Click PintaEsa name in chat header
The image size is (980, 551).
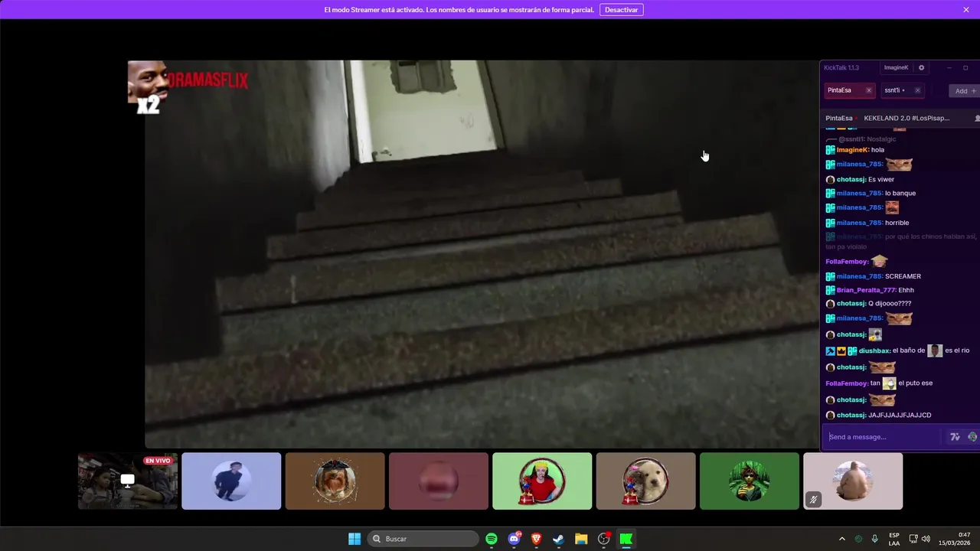click(839, 118)
